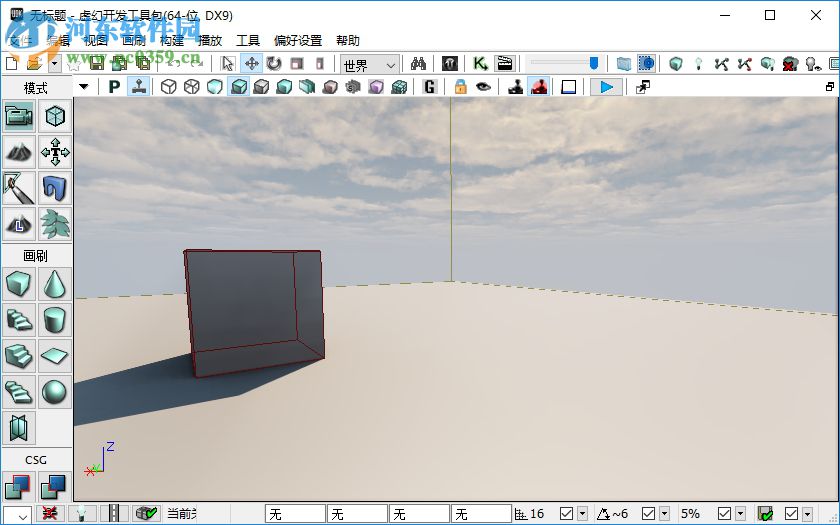Select the Terrain editing mode icon
The width and height of the screenshot is (840, 525).
click(x=19, y=152)
